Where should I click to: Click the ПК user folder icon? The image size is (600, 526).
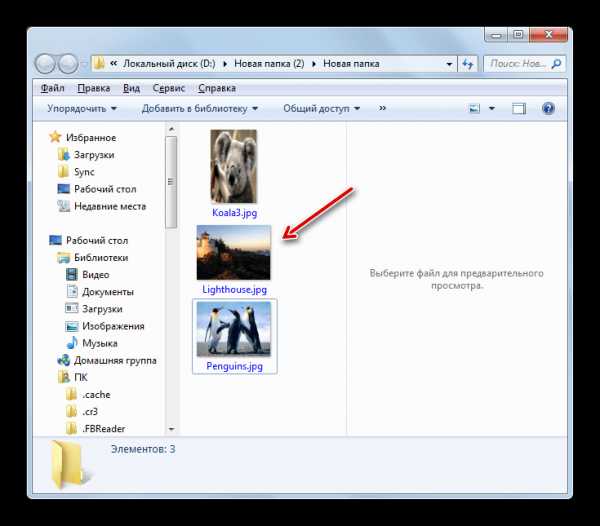click(64, 377)
